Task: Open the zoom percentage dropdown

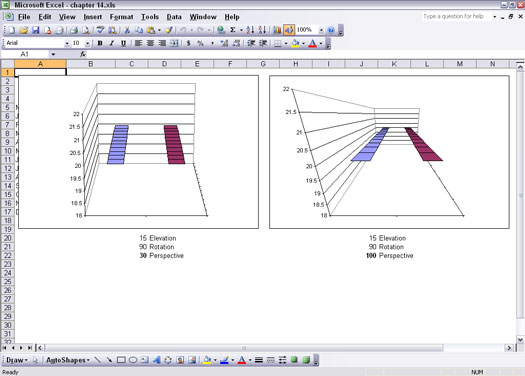Action: coord(321,30)
